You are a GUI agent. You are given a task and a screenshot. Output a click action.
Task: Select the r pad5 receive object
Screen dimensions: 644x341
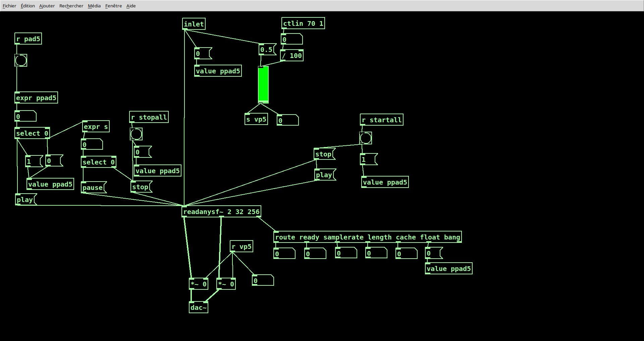28,39
